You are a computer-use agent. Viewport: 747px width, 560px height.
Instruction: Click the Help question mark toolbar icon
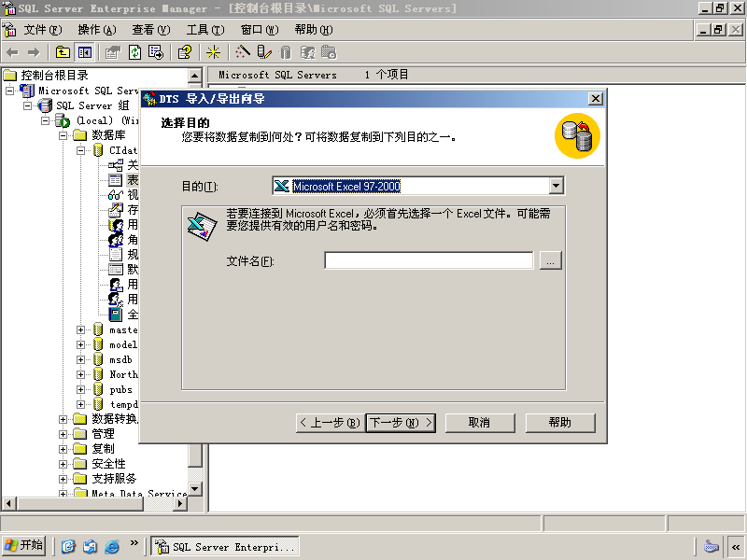(x=184, y=52)
